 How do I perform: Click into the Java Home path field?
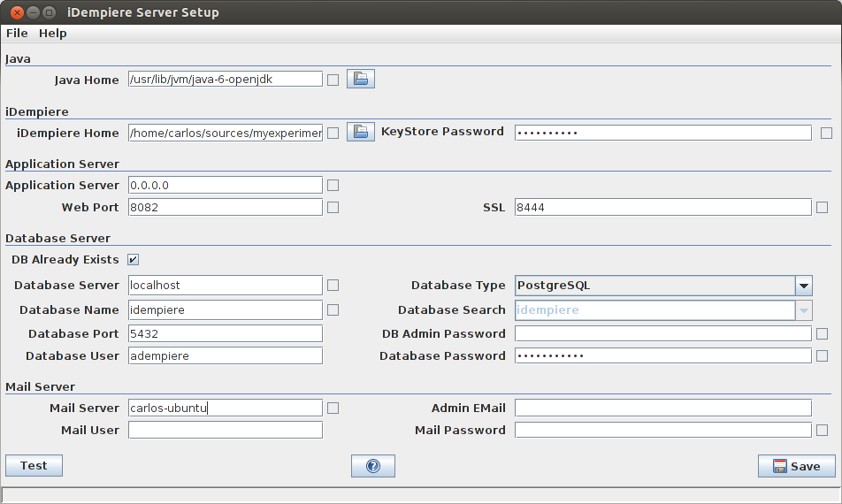click(x=226, y=79)
